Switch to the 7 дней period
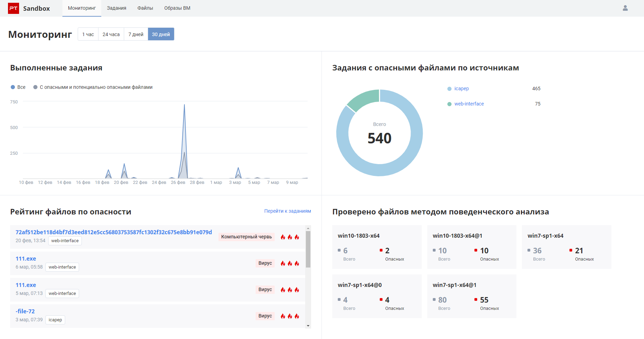 coord(136,34)
